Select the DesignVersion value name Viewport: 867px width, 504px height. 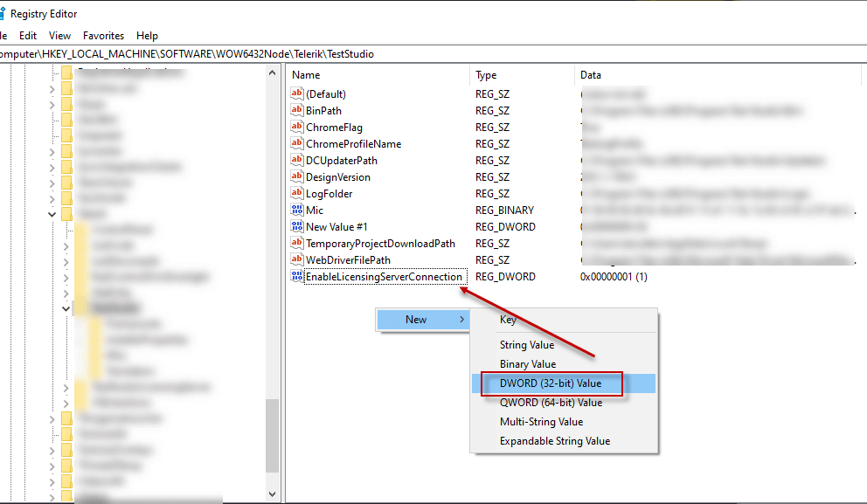[338, 176]
